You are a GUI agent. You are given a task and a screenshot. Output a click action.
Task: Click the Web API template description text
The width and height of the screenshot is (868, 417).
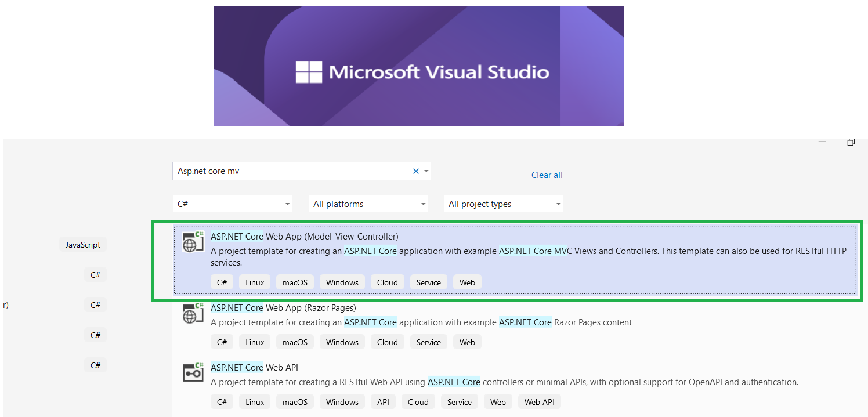504,382
